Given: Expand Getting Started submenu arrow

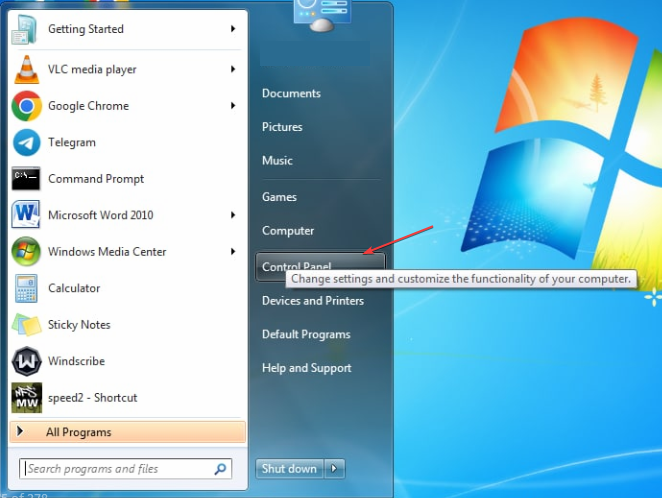Looking at the screenshot, I should [x=233, y=29].
